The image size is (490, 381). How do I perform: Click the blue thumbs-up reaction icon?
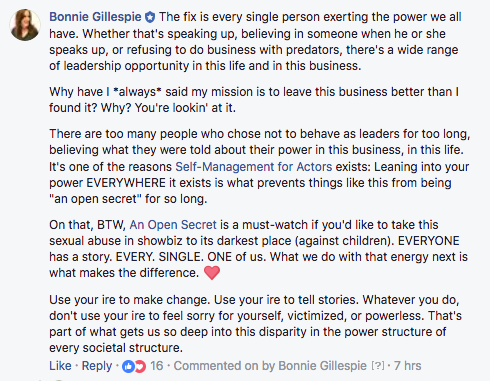point(128,366)
